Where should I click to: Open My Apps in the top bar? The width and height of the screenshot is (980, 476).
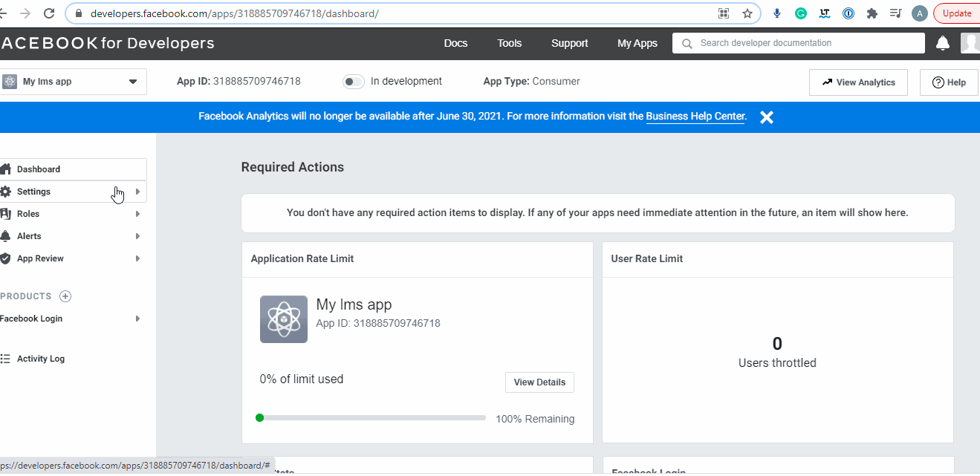point(637,43)
